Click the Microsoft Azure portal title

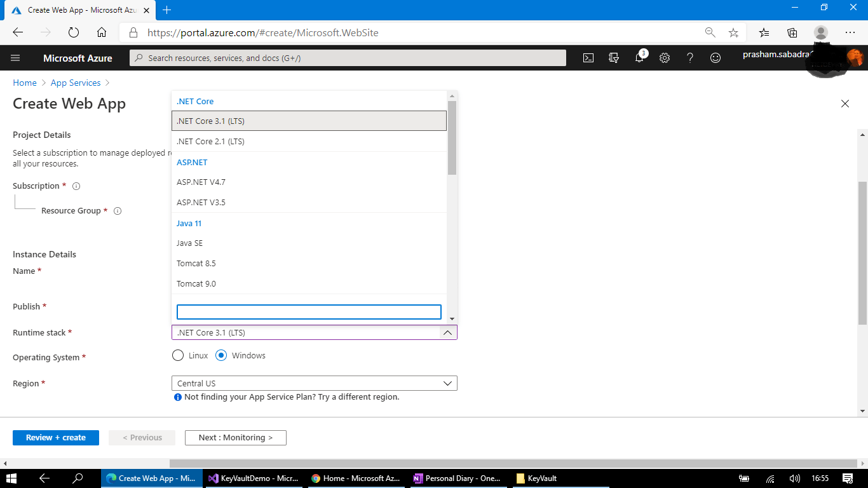point(78,58)
